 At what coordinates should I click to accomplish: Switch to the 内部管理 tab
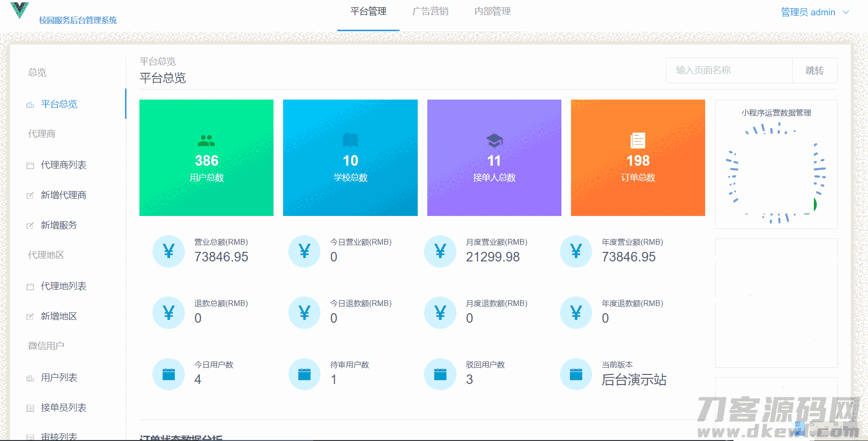click(492, 11)
